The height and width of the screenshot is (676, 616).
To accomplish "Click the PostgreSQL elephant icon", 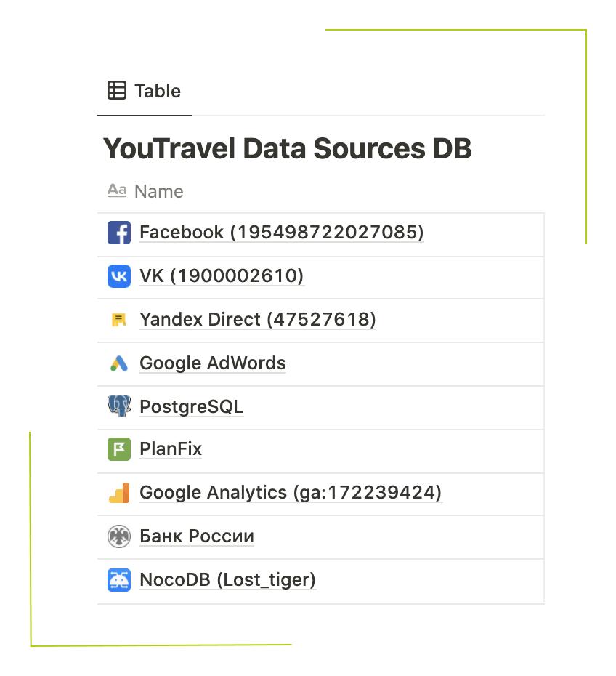I will click(x=119, y=406).
